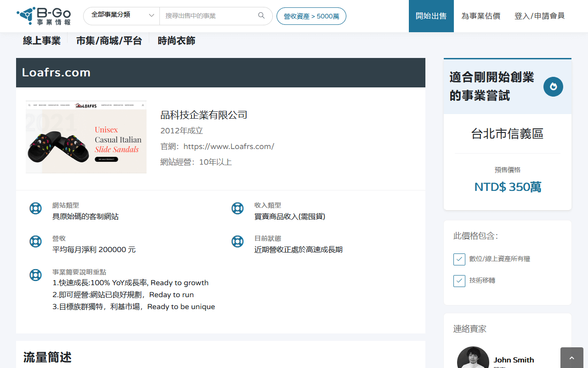Click the 近期營收正處於高速成長期 text
The width and height of the screenshot is (588, 368).
[299, 250]
